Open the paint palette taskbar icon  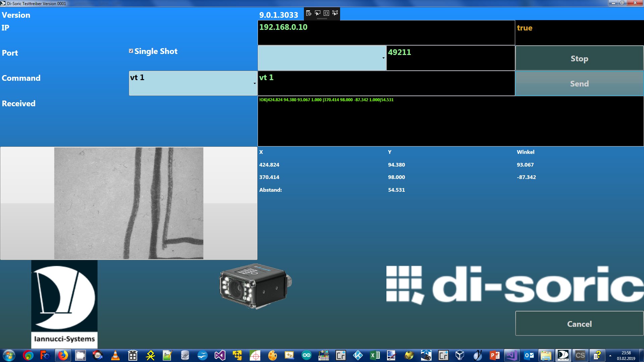click(x=272, y=355)
